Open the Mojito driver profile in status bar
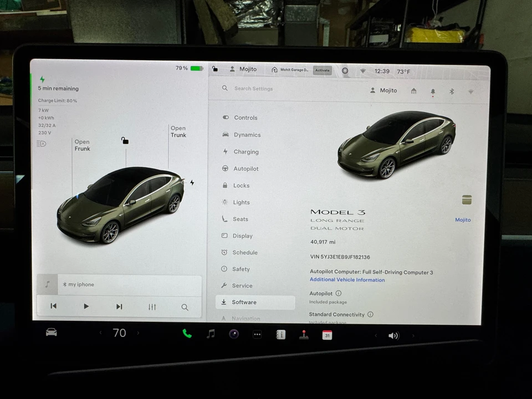Image resolution: width=532 pixels, height=399 pixels. pos(243,69)
